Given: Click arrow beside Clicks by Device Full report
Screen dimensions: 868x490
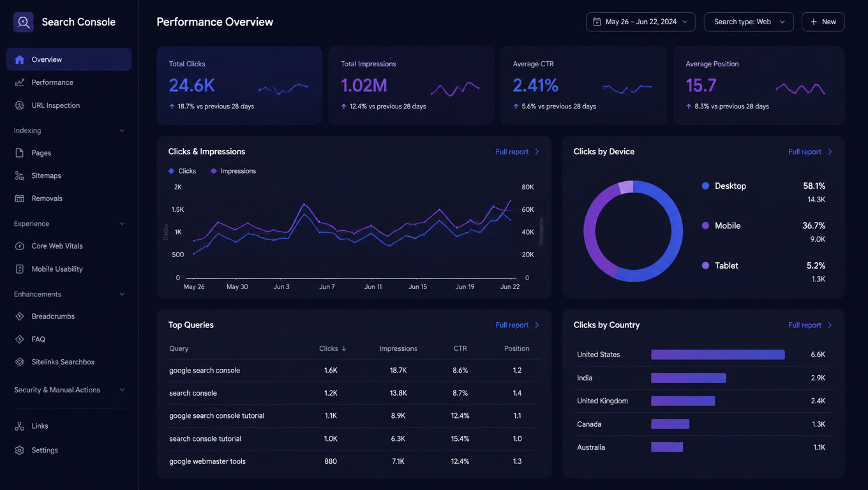Looking at the screenshot, I should pos(830,152).
